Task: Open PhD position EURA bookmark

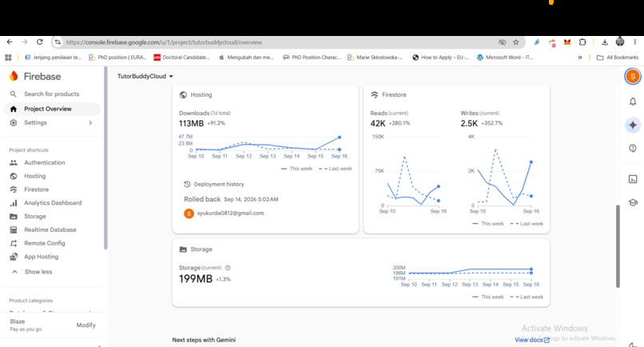Action: (x=117, y=58)
